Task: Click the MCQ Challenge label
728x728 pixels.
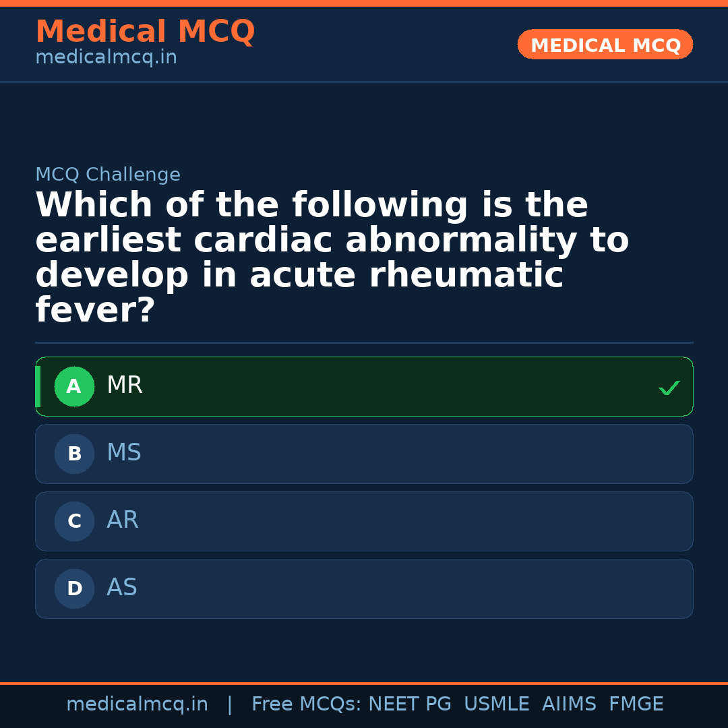Action: [x=108, y=174]
